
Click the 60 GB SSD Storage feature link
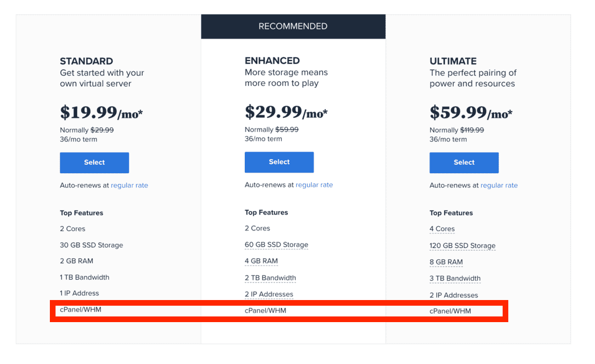coord(276,245)
